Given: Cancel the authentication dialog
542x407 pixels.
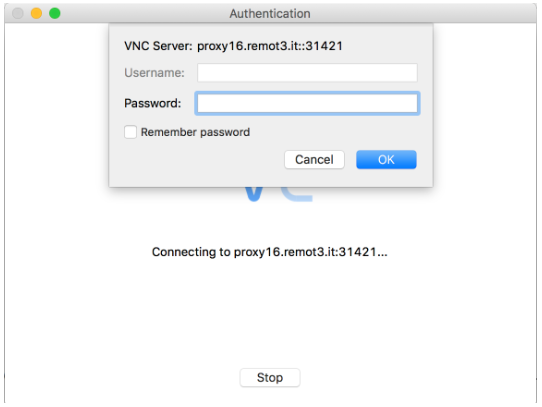Looking at the screenshot, I should tap(314, 160).
